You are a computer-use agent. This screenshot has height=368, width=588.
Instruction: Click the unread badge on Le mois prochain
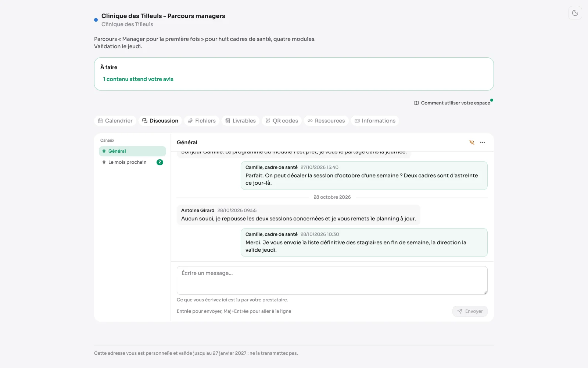[x=160, y=162]
